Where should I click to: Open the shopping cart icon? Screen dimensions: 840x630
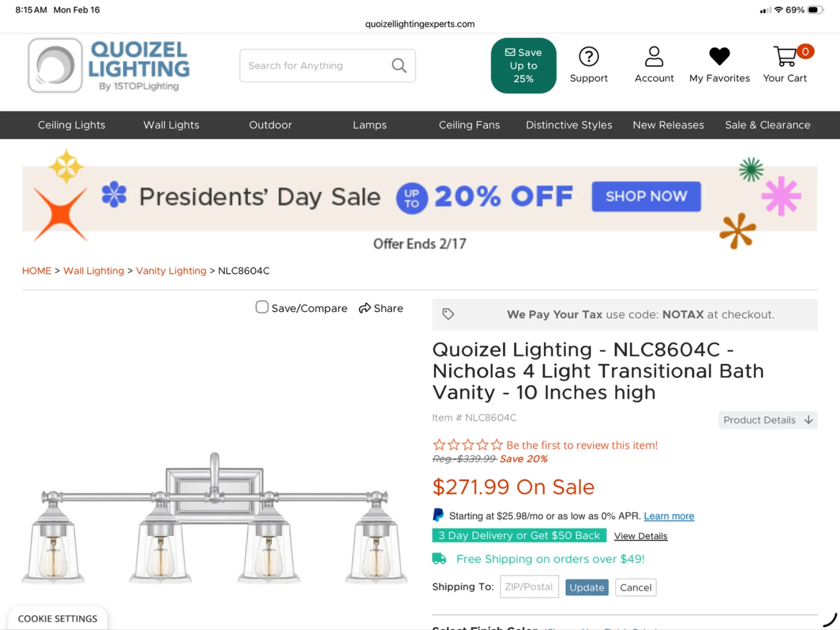tap(785, 57)
